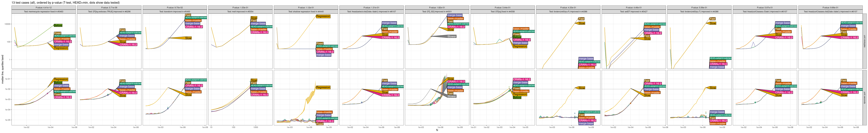Click gray 'Slower' label in DT[,.SD] kilobytes panel

point(452,37)
